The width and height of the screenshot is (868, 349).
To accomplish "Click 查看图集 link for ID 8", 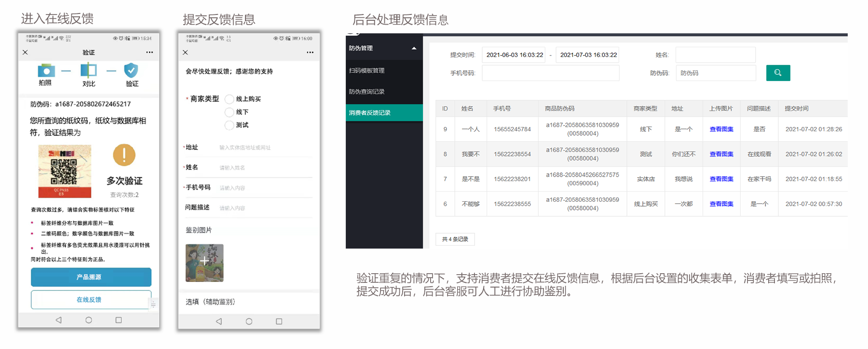I will pos(721,154).
